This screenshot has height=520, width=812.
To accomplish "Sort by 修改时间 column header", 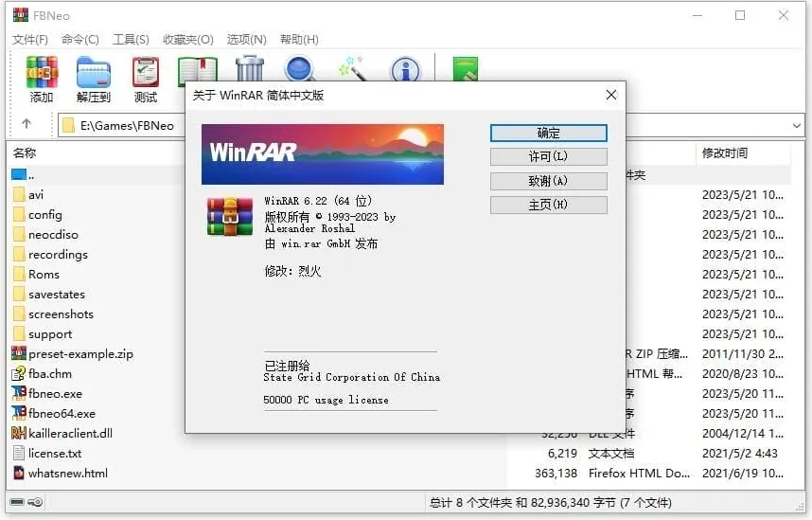I will (x=724, y=152).
